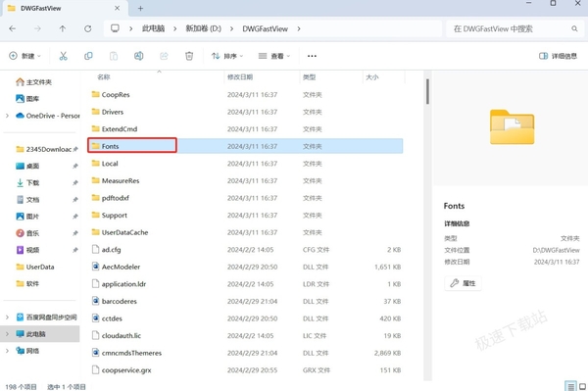The width and height of the screenshot is (588, 391).
Task: Open the New (新建) dropdown
Action: pos(24,56)
